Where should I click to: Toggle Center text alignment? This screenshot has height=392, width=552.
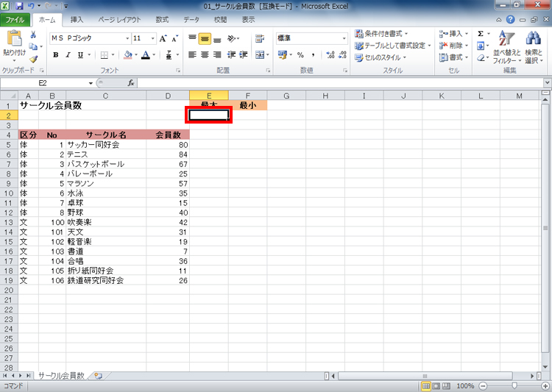tap(205, 55)
